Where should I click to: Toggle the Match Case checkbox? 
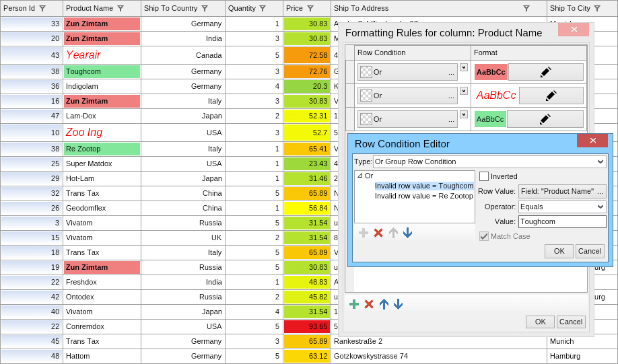click(484, 236)
